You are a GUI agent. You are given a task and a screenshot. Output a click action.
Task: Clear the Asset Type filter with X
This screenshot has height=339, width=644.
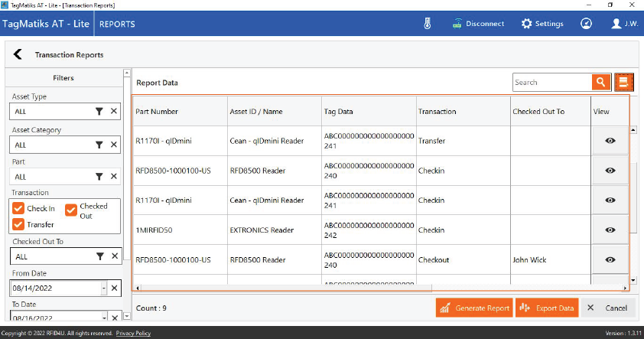coord(113,112)
